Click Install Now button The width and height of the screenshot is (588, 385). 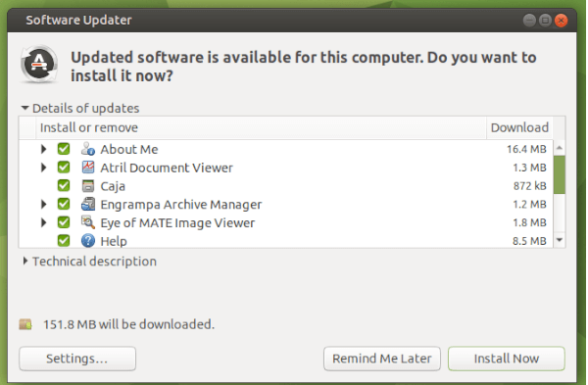click(x=507, y=359)
